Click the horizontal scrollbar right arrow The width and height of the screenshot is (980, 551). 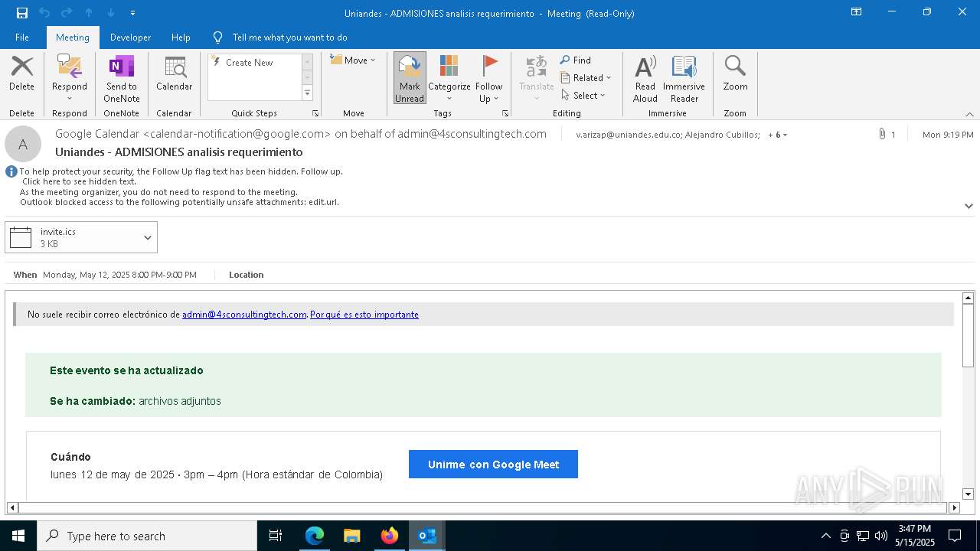pos(954,507)
